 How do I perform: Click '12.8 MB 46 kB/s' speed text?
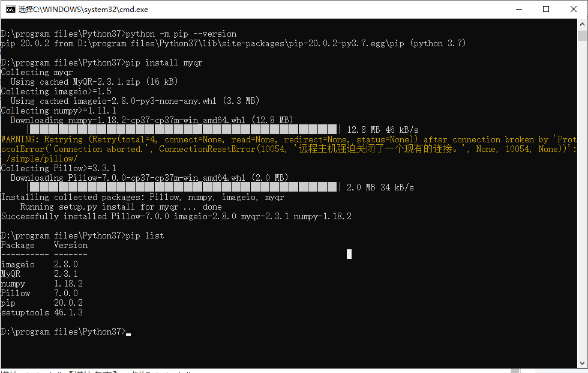[383, 130]
